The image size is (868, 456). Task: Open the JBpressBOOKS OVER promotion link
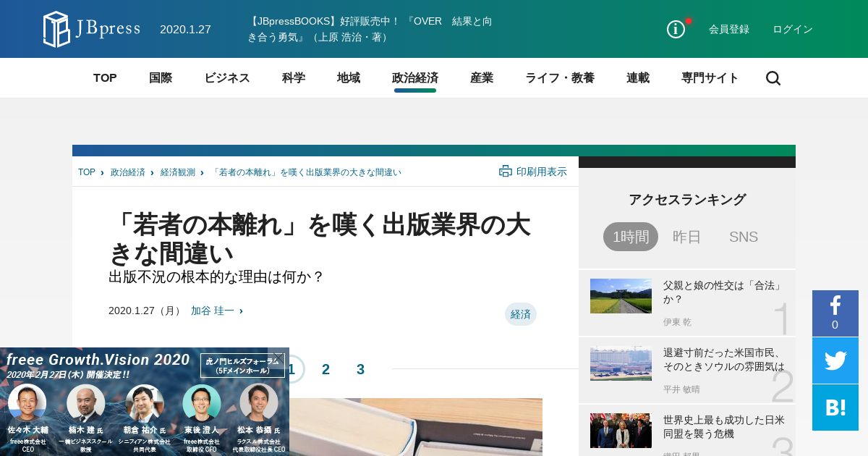pos(370,29)
